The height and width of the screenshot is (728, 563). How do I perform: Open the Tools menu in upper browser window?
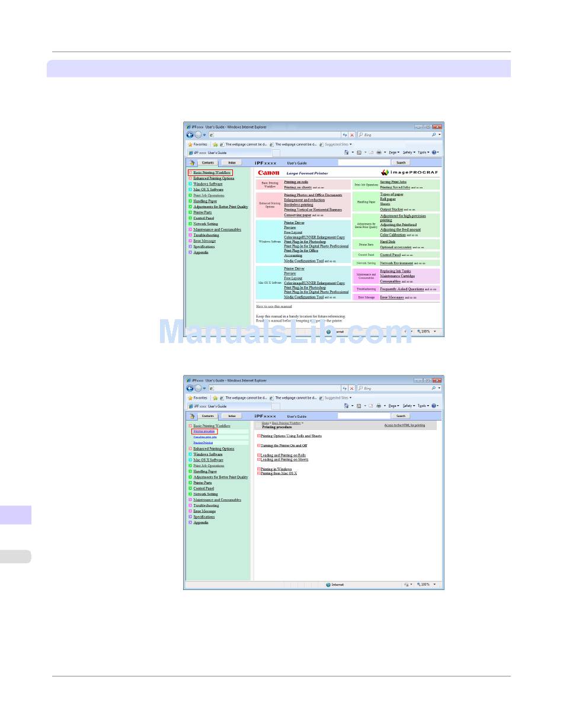tap(423, 152)
